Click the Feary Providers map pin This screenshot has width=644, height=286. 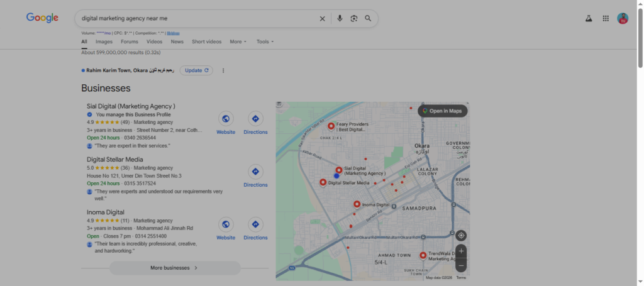pos(331,126)
